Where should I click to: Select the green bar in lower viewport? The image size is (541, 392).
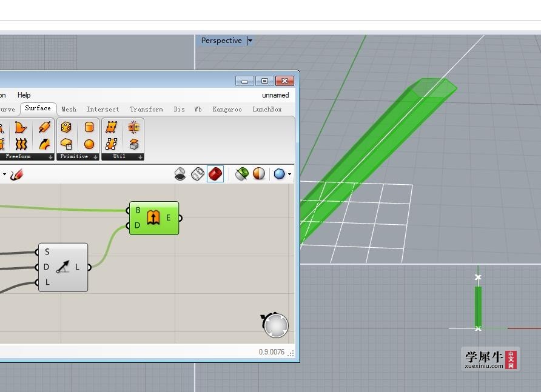click(478, 307)
